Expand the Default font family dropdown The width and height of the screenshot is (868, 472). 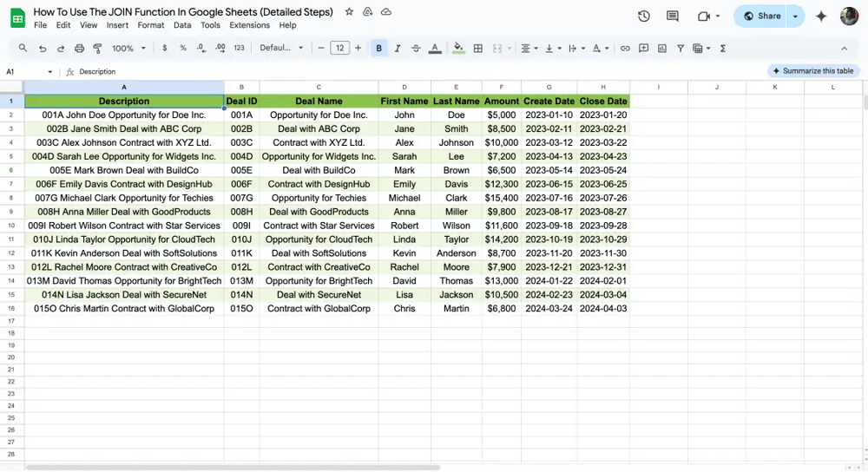pos(282,49)
